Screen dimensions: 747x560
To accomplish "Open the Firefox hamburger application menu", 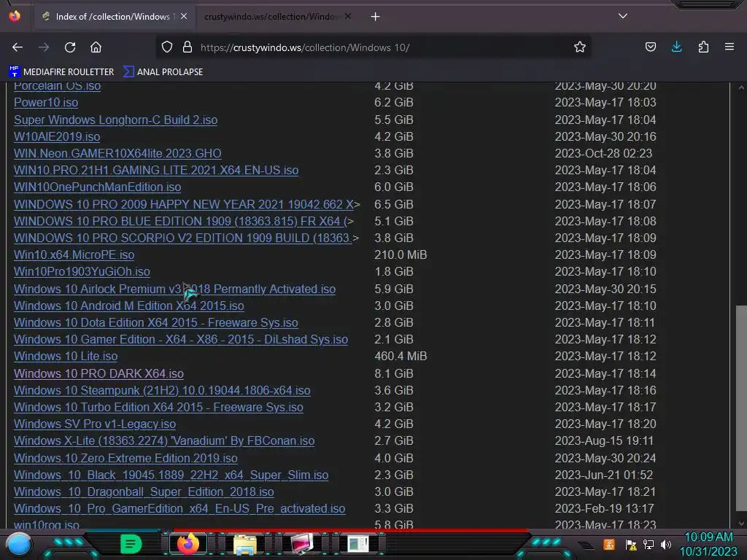I will (729, 47).
